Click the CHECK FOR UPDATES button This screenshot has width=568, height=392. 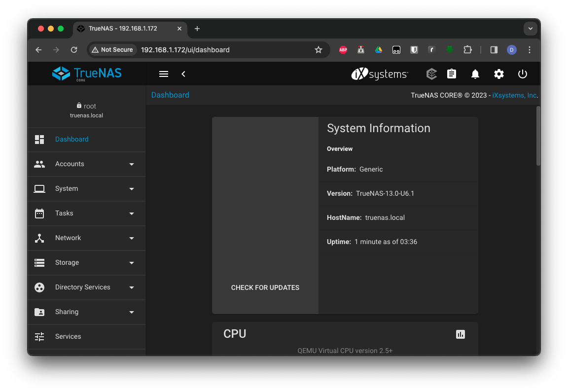[x=265, y=287]
